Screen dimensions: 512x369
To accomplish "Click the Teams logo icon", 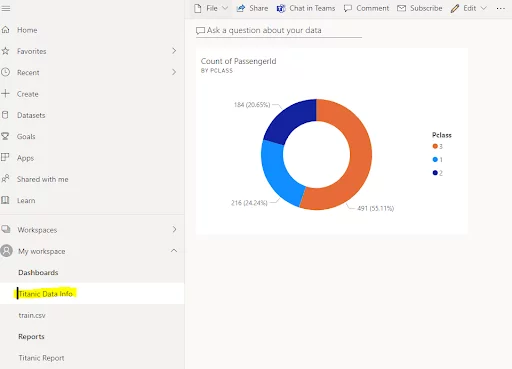I will 281,8.
